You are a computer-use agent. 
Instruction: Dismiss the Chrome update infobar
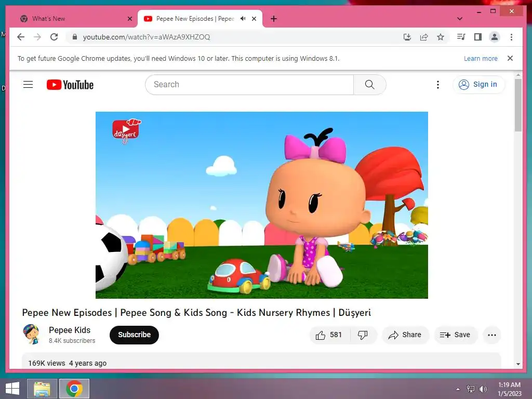510,58
